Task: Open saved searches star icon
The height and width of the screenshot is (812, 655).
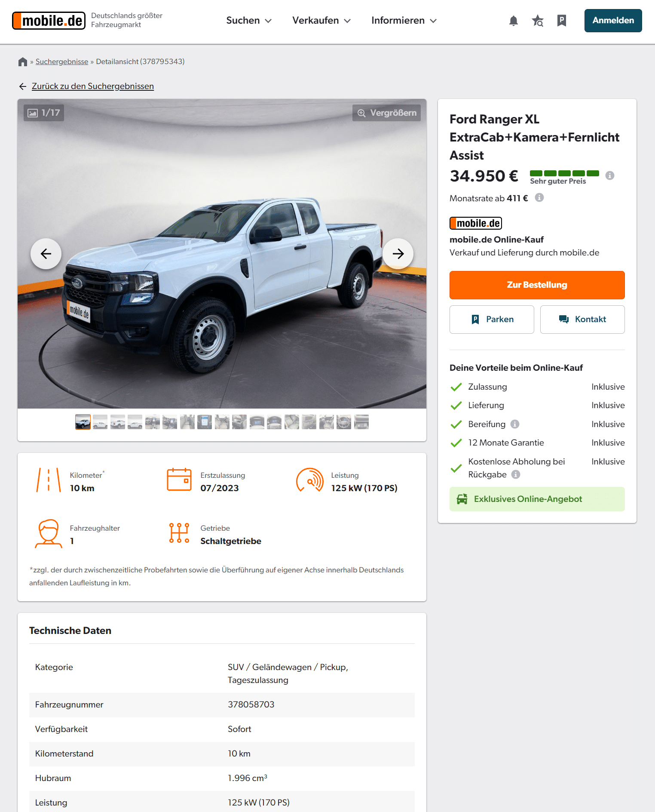Action: tap(537, 21)
